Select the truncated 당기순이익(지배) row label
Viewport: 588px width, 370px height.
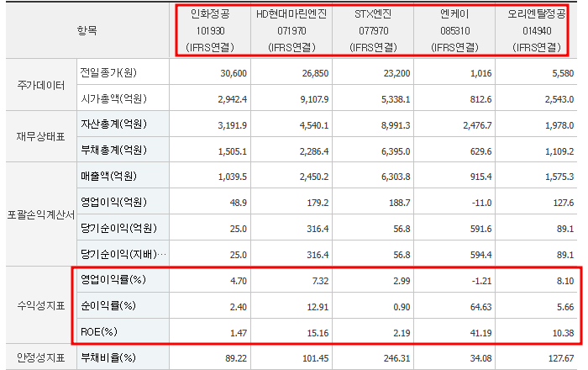123,254
